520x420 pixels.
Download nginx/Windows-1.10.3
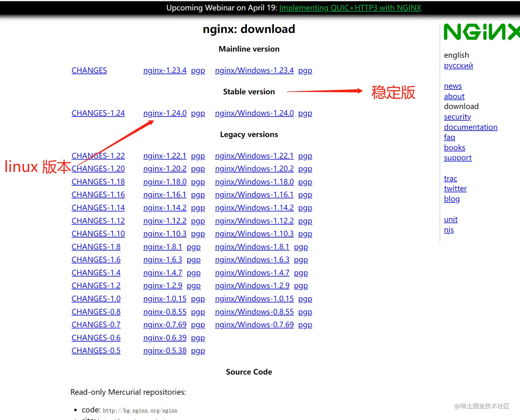click(254, 234)
